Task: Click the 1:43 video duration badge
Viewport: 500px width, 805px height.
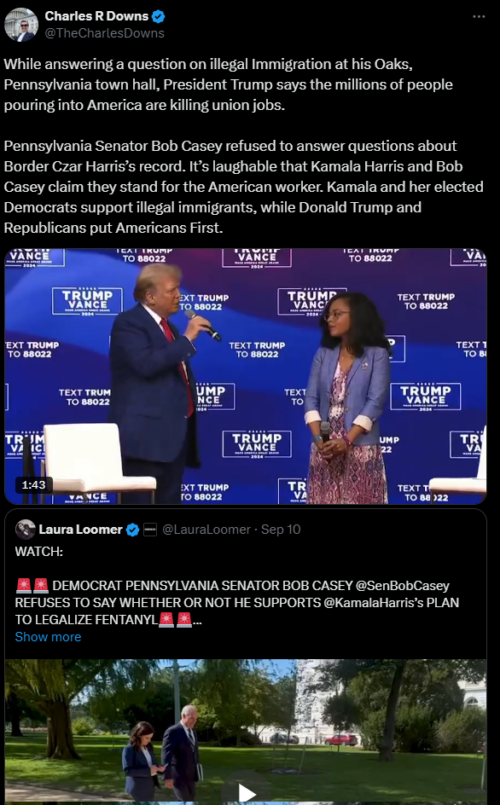Action: click(x=33, y=485)
